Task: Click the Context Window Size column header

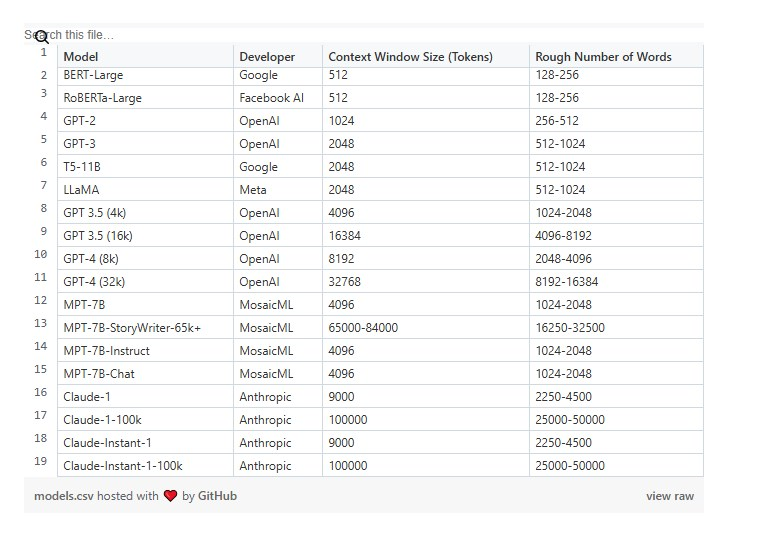Action: click(x=410, y=57)
